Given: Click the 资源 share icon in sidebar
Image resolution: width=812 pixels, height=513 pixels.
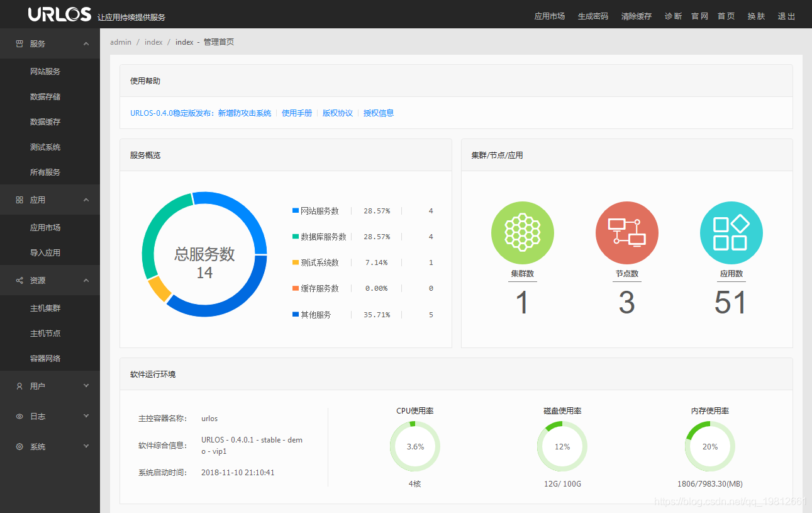Looking at the screenshot, I should tap(19, 280).
